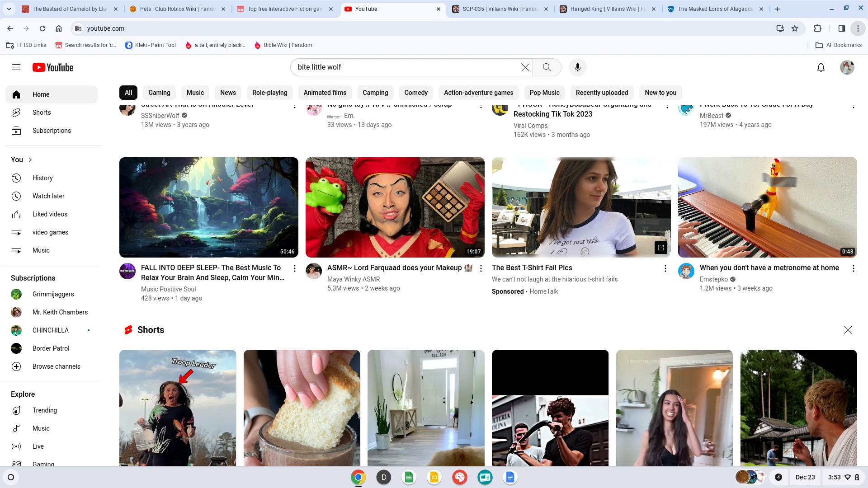Screen dimensions: 868x488
Task: Bookmark this page with the star icon
Action: (795, 28)
